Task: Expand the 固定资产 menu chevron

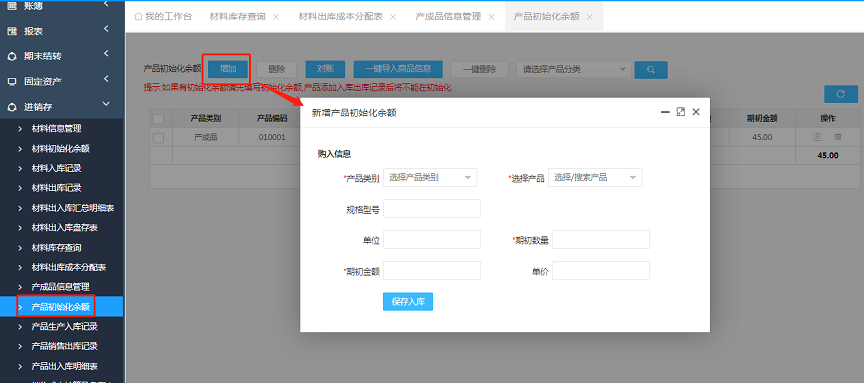Action: coord(106,79)
